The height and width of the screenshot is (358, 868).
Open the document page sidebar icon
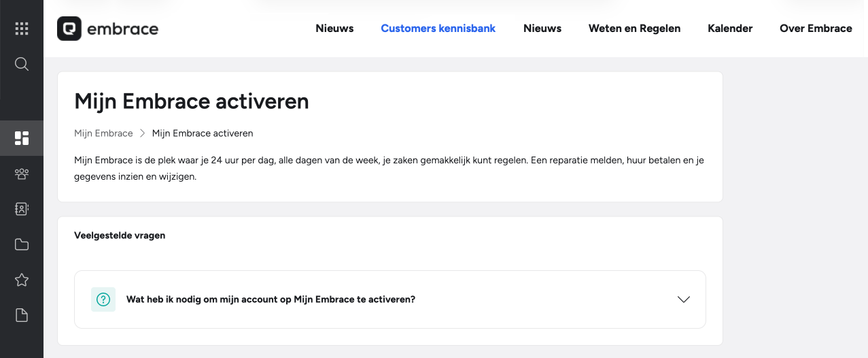pos(22,315)
